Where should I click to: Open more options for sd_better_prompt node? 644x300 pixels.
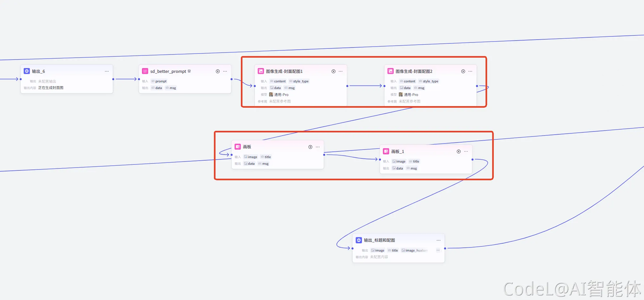pyautogui.click(x=225, y=71)
